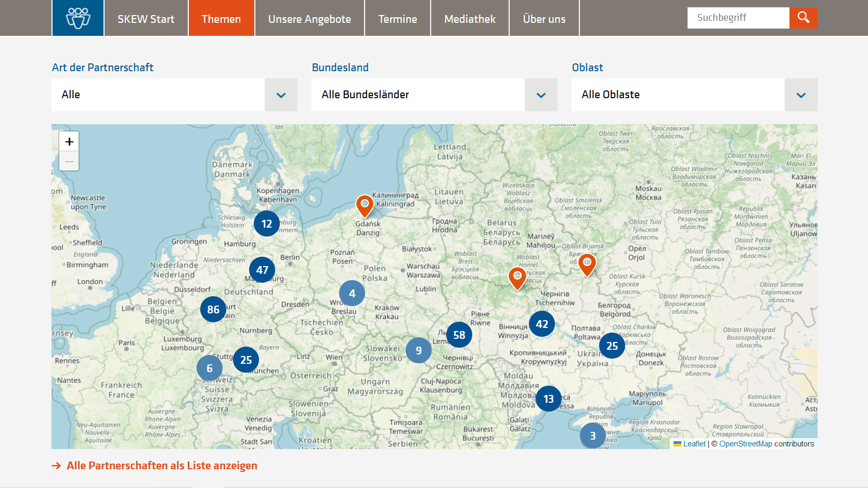Viewport: 868px width, 488px height.
Task: Click the orange pin in Oblast Brjansk
Action: pyautogui.click(x=587, y=265)
